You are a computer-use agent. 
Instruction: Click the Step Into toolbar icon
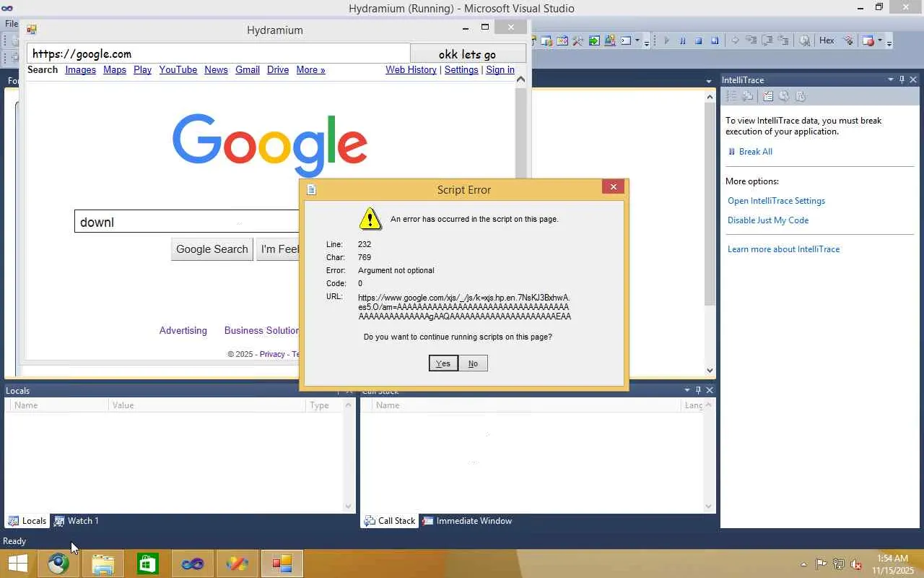click(751, 41)
